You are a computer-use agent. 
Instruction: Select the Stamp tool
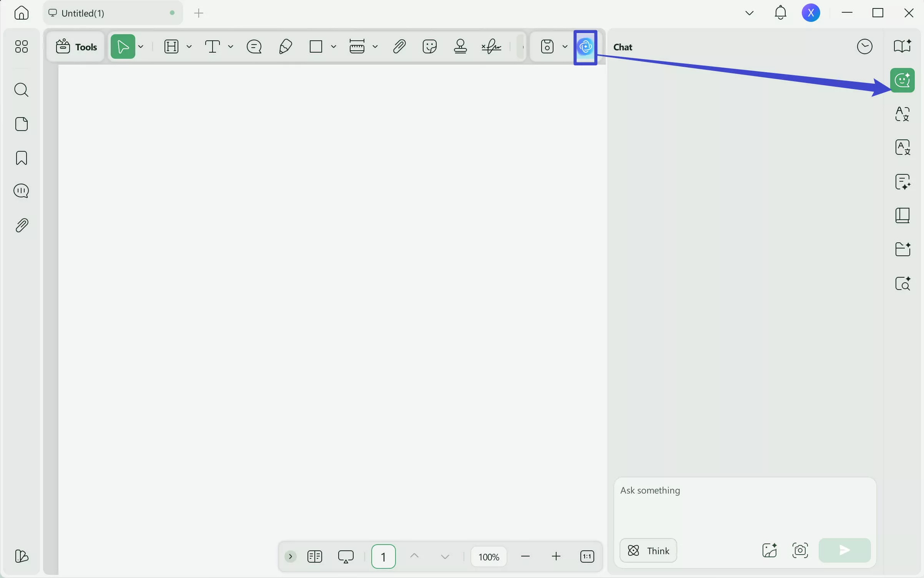(460, 46)
